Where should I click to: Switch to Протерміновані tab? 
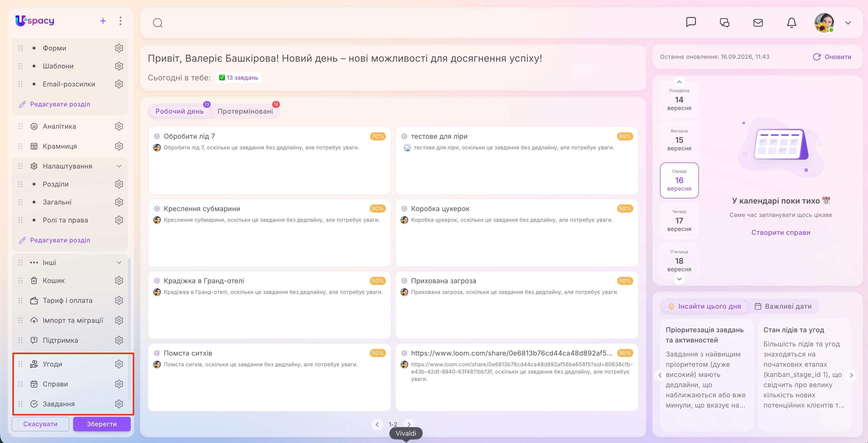[245, 111]
